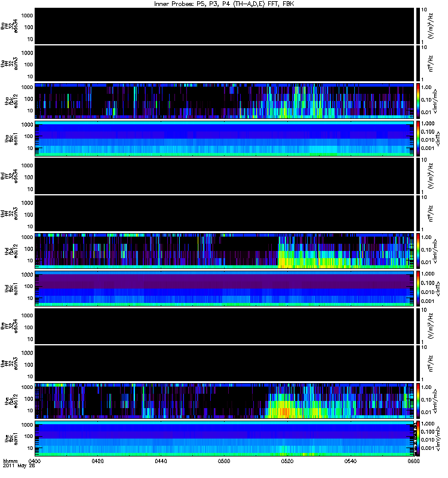Click the the fbk edc12 color bar

tap(418, 401)
